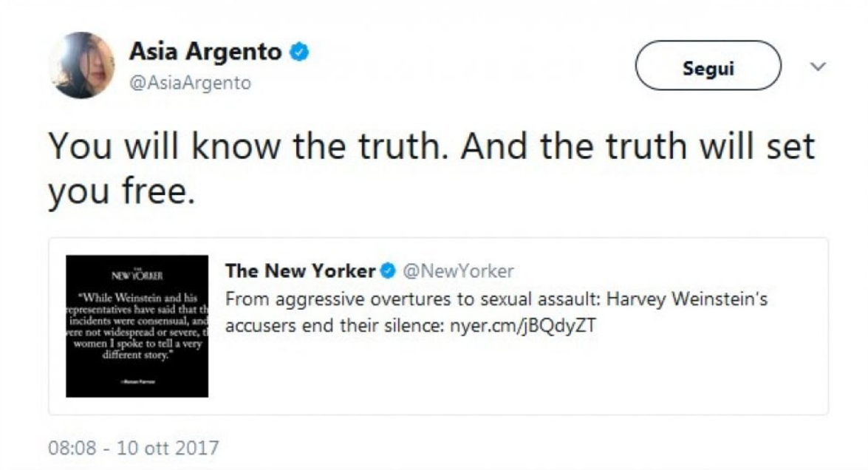The height and width of the screenshot is (470, 868).
Task: Open the Asia Argento display name link
Action: tap(205, 52)
